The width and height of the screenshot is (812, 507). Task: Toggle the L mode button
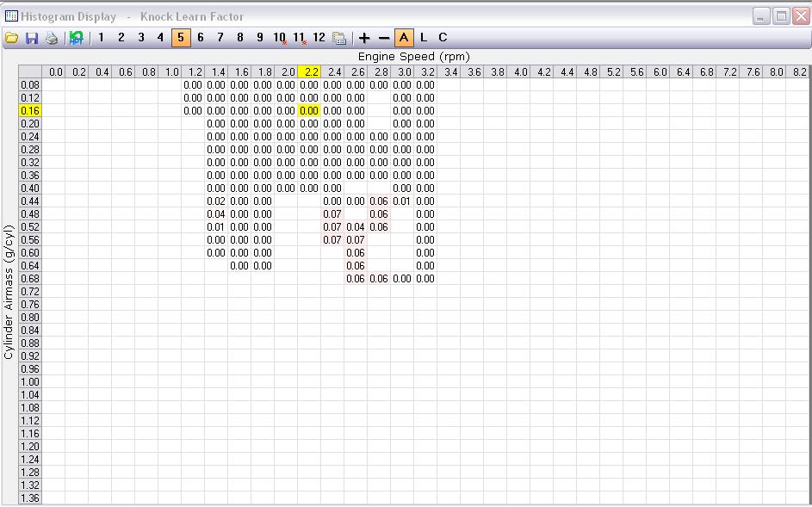[424, 37]
